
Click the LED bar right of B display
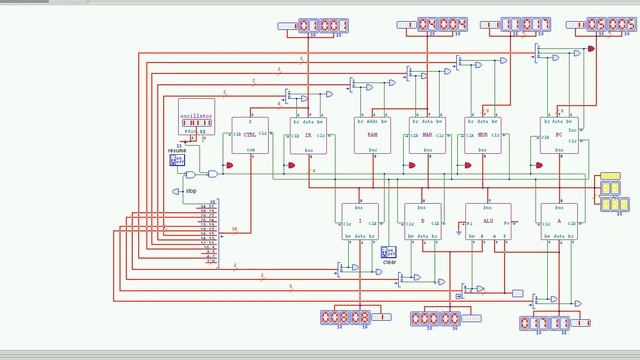(471, 318)
